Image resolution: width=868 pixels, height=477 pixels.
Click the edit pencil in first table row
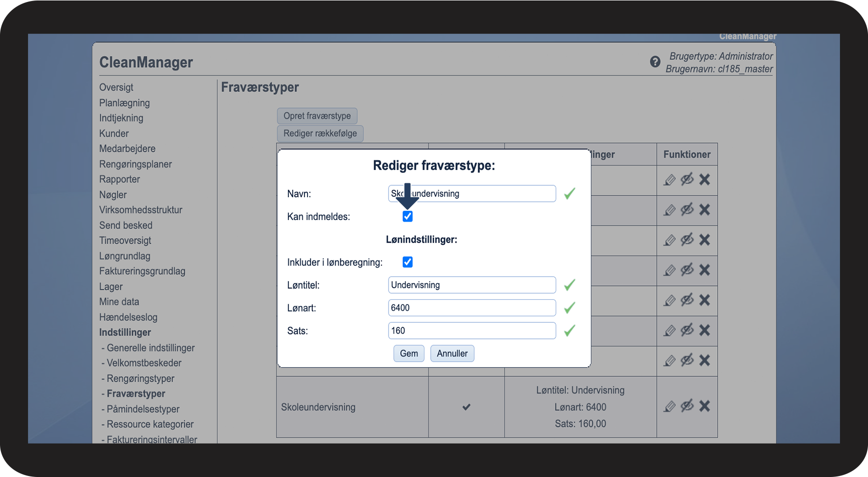(x=670, y=180)
